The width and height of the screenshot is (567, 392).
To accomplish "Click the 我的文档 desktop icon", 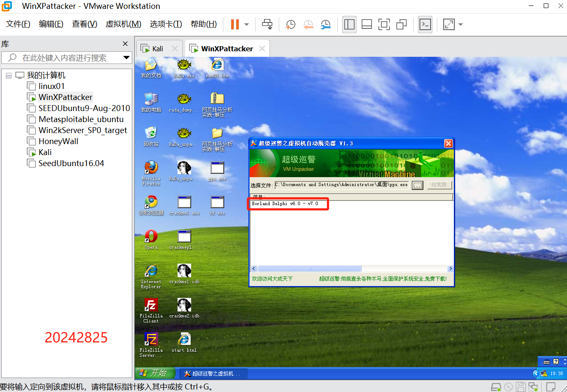I will tap(151, 68).
